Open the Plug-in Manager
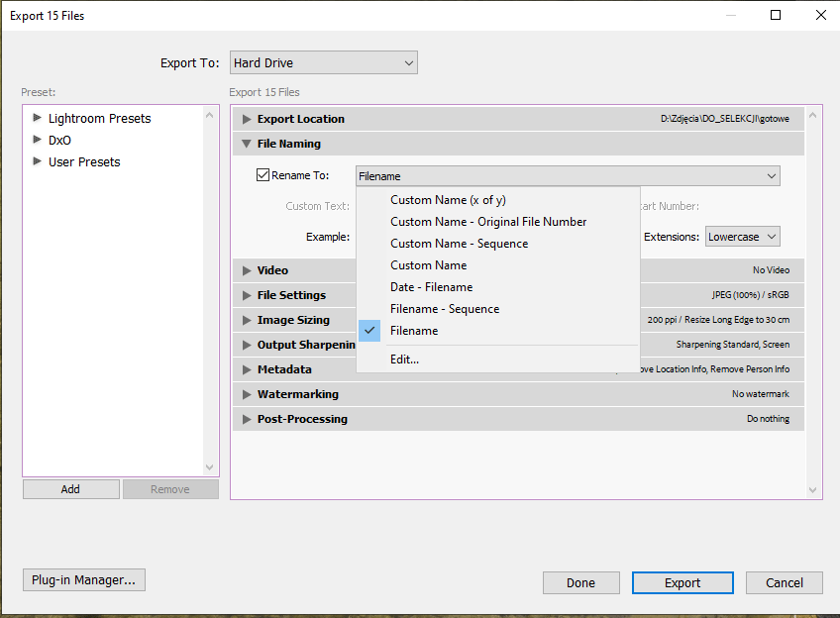840x618 pixels. 84,580
